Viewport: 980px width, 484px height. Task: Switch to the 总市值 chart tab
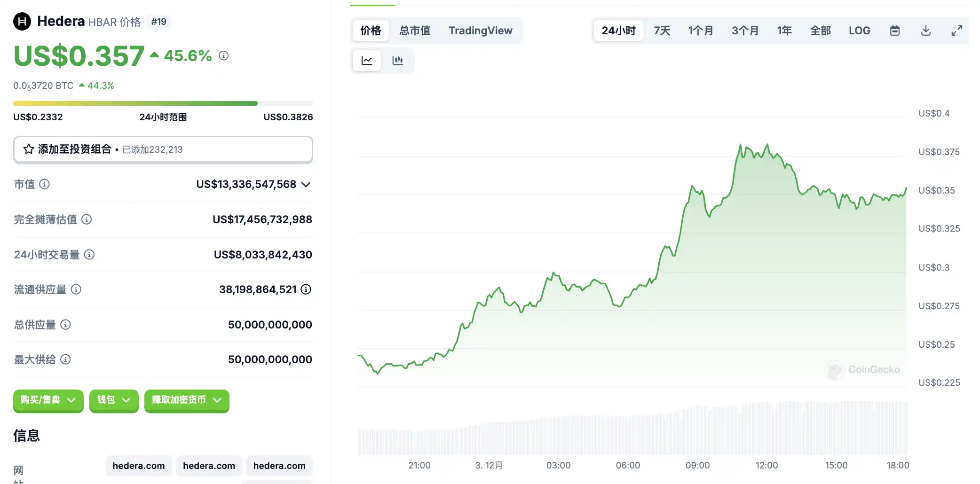point(415,31)
